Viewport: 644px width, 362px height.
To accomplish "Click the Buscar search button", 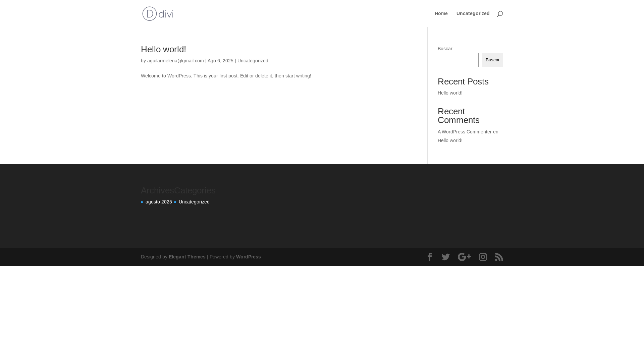I will pos(492,60).
